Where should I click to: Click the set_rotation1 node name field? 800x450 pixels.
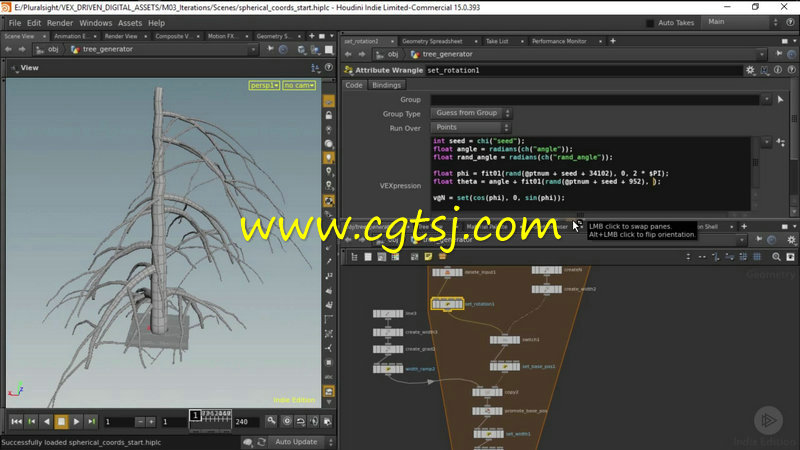(583, 70)
